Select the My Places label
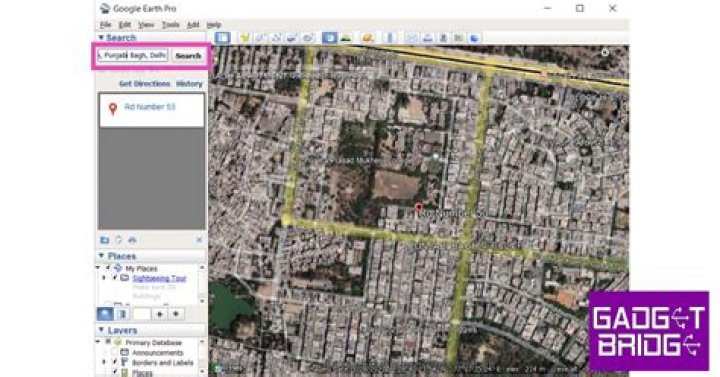The height and width of the screenshot is (377, 720). 141,268
